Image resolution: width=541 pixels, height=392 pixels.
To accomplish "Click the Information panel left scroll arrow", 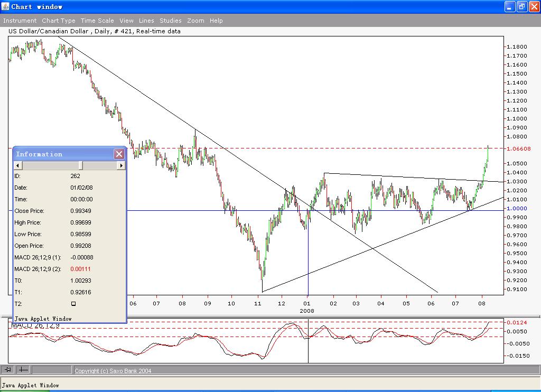I will click(17, 166).
